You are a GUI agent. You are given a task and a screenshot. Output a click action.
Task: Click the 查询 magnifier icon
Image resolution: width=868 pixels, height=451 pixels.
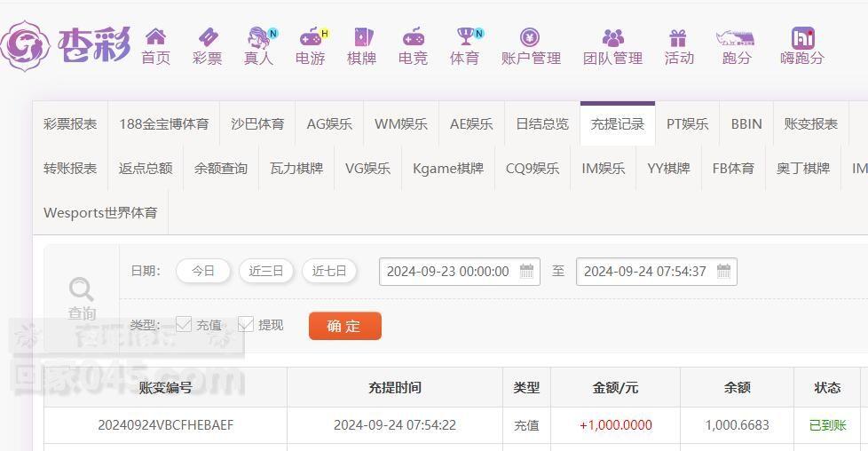(x=82, y=289)
